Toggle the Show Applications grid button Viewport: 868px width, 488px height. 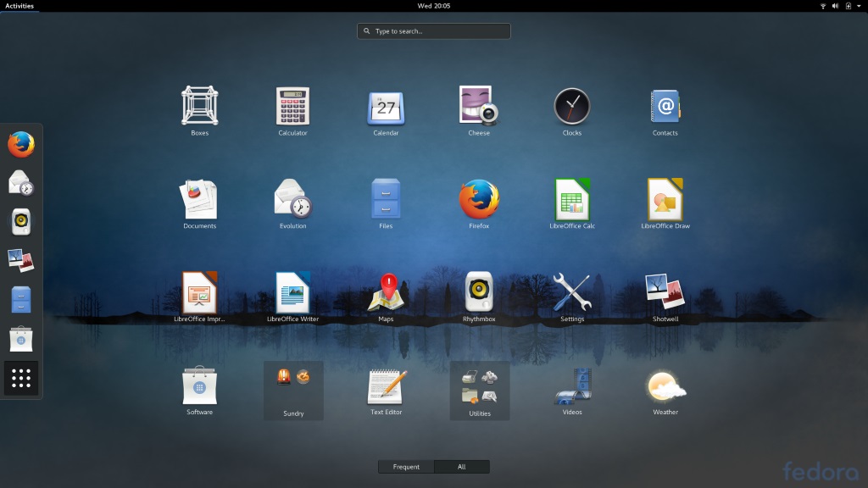point(21,378)
